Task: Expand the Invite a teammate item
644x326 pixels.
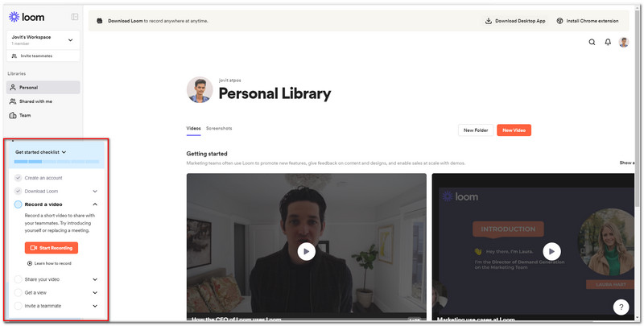Action: tap(95, 306)
